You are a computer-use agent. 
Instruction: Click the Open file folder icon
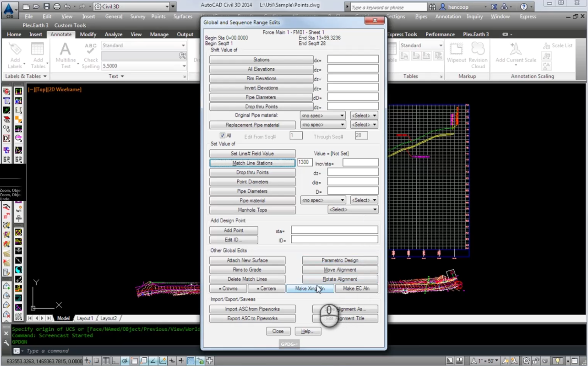tap(36, 6)
